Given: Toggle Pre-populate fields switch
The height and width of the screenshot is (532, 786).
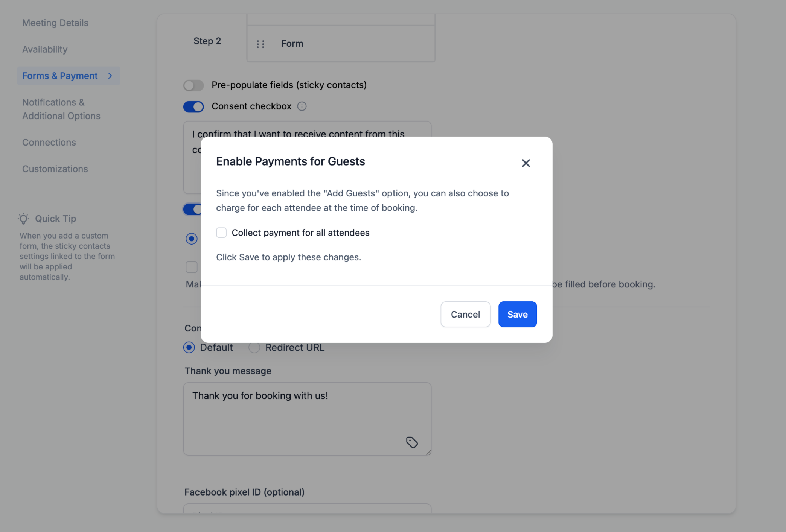Looking at the screenshot, I should [193, 85].
